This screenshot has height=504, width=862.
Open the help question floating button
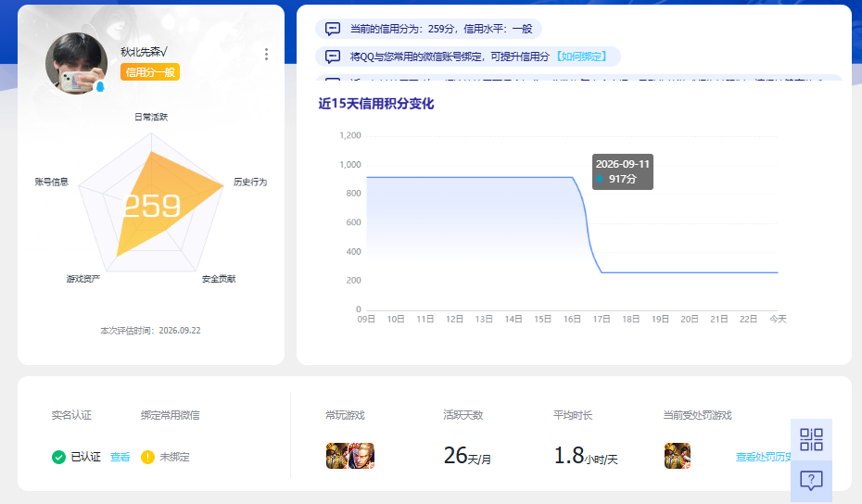tap(811, 481)
